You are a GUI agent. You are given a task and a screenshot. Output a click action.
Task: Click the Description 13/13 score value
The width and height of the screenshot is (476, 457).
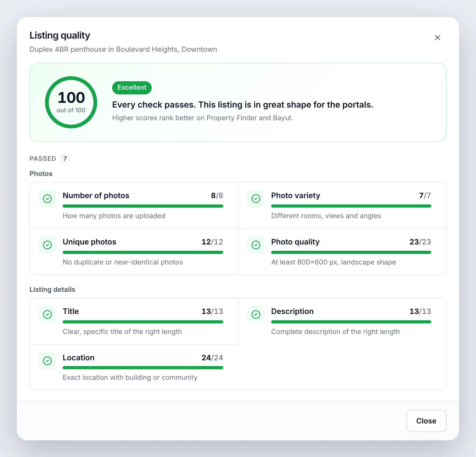coord(420,311)
